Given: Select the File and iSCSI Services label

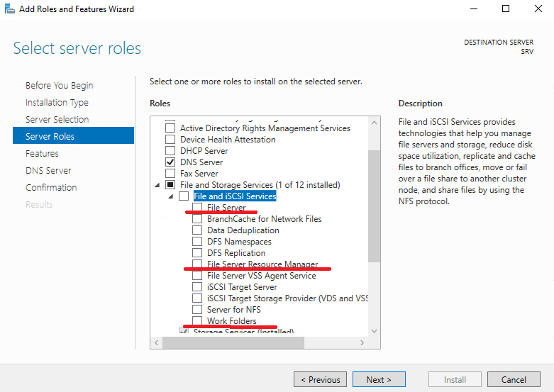Looking at the screenshot, I should (x=235, y=196).
